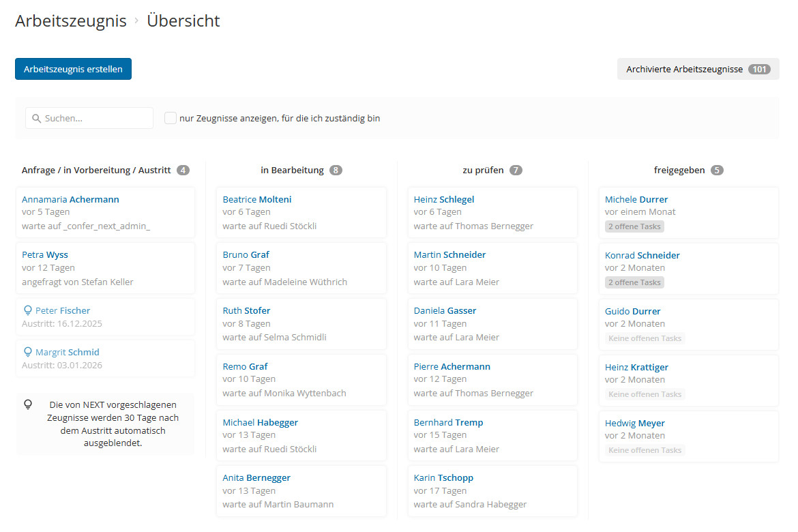Open Annamaria Achermann's Arbeitszeugnis

(70, 199)
